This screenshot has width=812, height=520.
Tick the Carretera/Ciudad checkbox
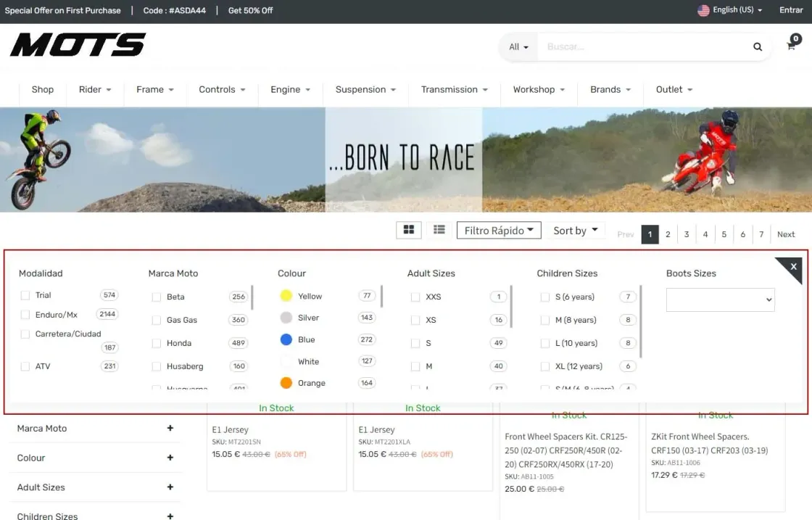25,334
